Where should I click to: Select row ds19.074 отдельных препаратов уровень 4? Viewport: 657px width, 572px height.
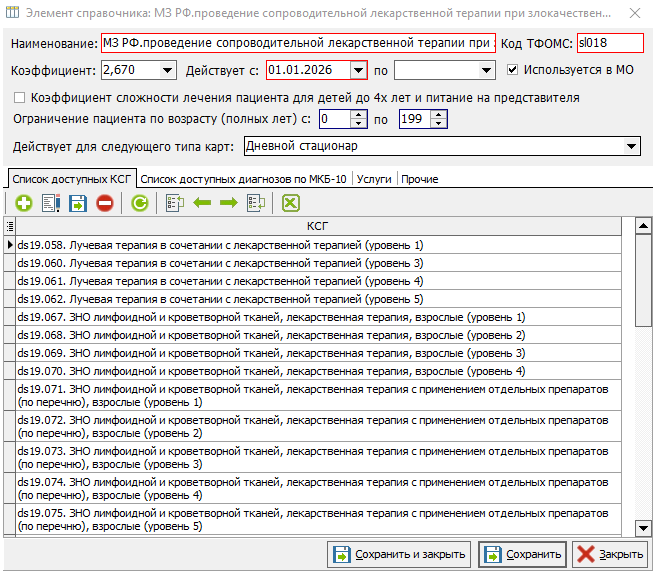pos(318,488)
